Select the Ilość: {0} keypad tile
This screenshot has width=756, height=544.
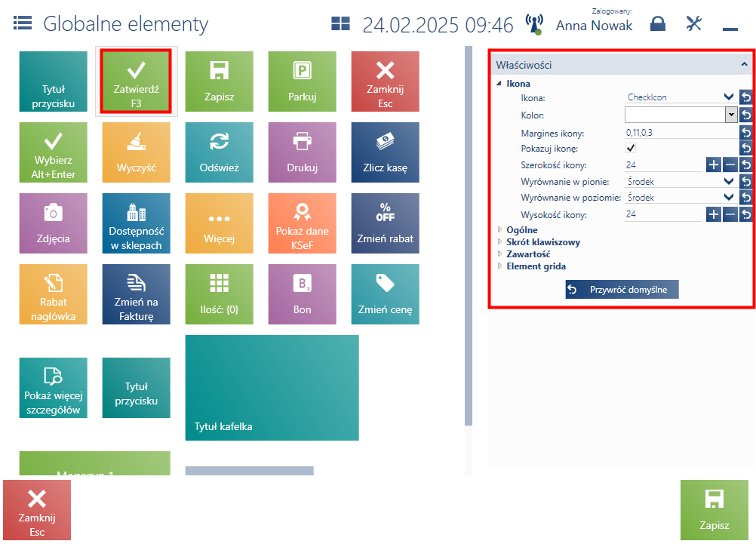pos(219,294)
